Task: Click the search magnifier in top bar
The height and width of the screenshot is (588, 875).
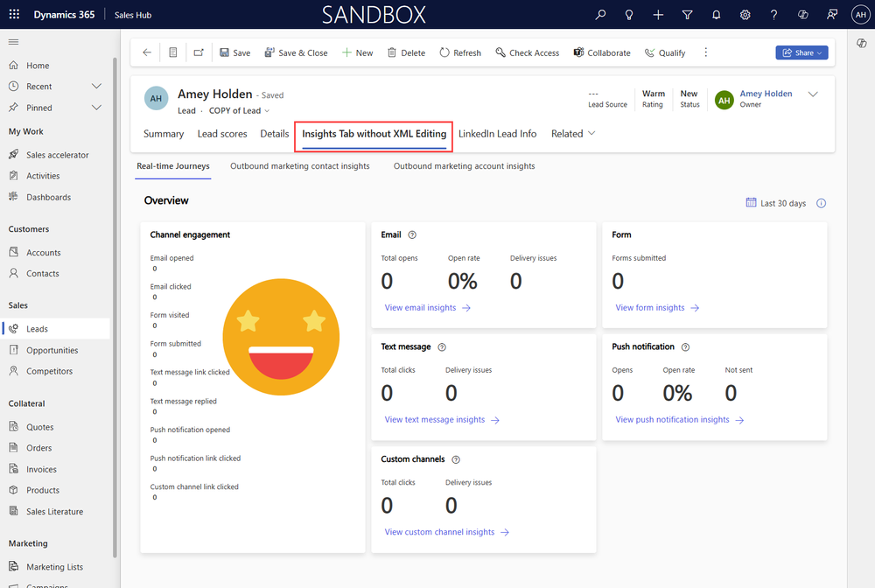Action: click(600, 15)
